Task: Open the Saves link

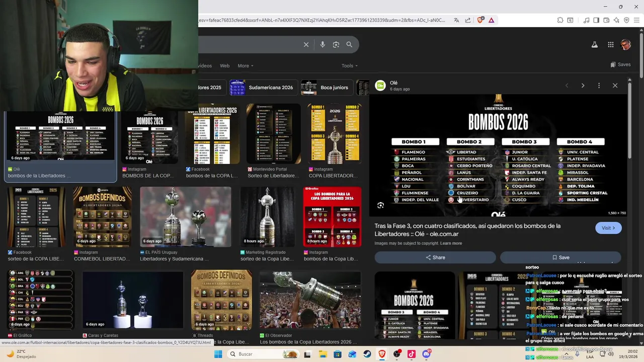Action: click(x=620, y=64)
